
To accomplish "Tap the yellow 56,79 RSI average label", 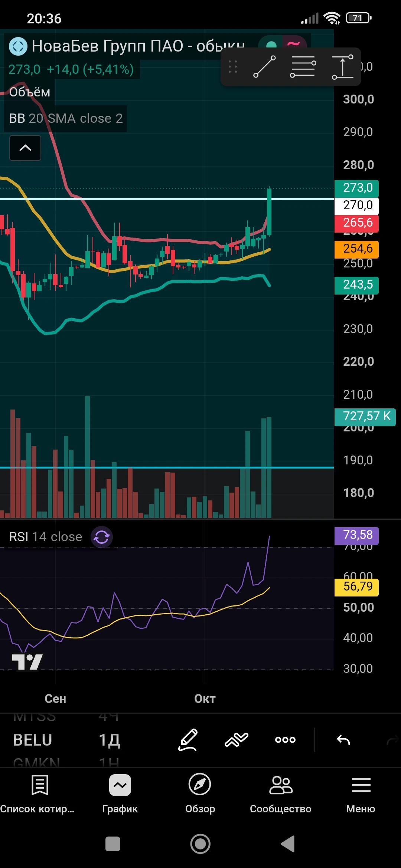I will pyautogui.click(x=356, y=587).
